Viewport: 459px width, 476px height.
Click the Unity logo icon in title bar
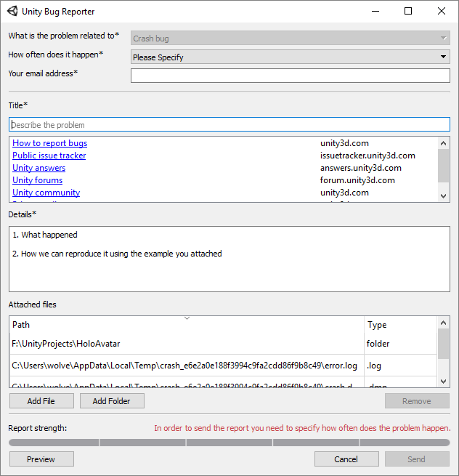coord(12,11)
